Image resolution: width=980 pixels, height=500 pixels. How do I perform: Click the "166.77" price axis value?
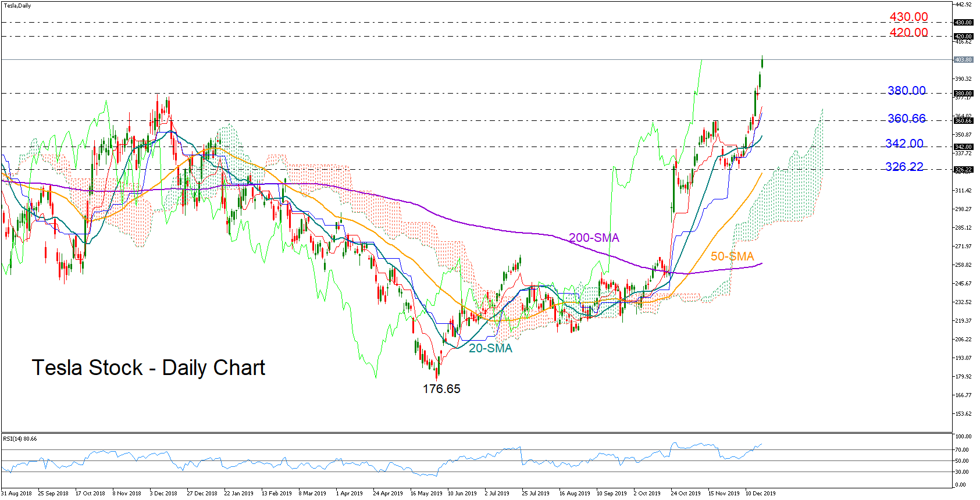coord(963,395)
